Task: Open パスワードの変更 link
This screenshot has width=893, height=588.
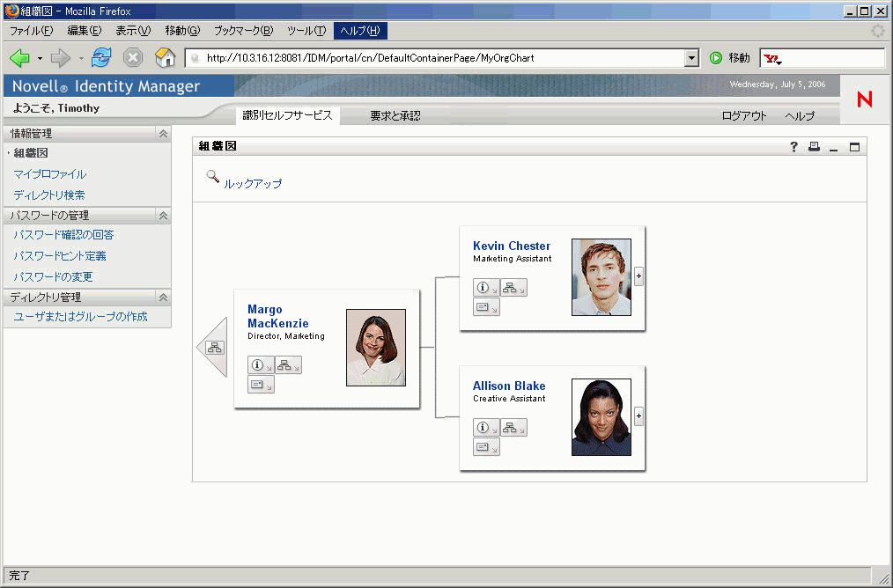Action: (x=53, y=276)
